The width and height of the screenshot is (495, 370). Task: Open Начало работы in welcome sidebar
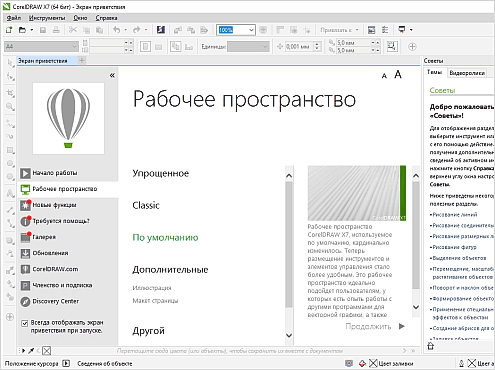tap(68, 173)
